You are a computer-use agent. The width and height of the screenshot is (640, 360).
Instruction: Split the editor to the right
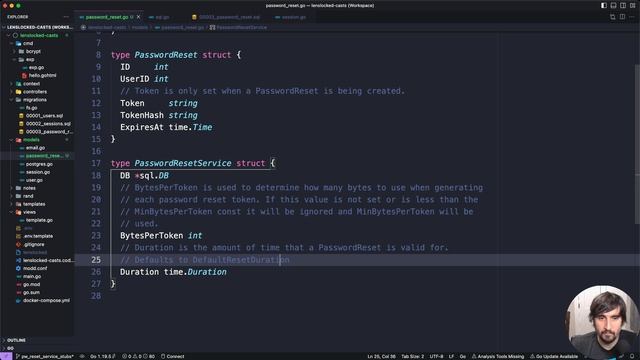pyautogui.click(x=622, y=17)
